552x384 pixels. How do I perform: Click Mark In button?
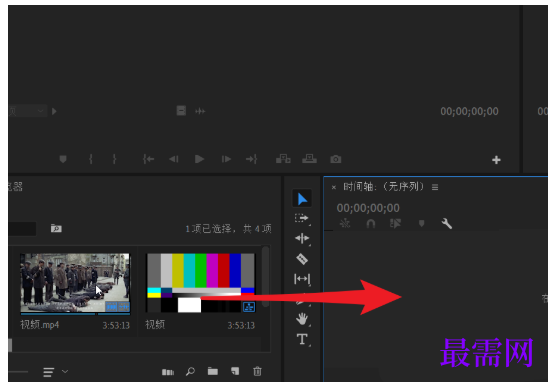pyautogui.click(x=91, y=159)
